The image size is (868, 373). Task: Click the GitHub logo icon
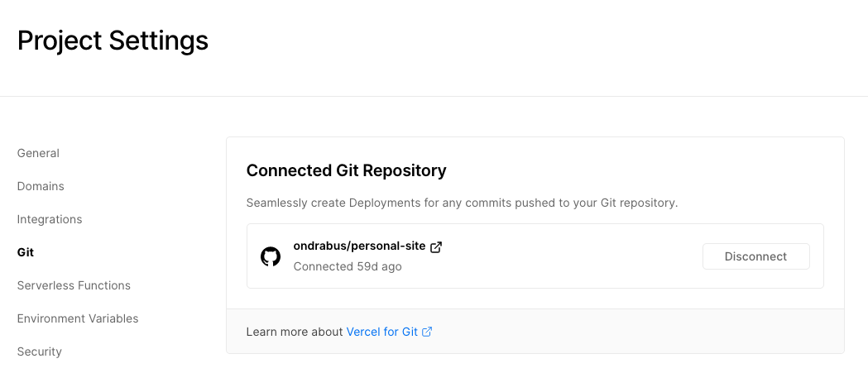271,256
